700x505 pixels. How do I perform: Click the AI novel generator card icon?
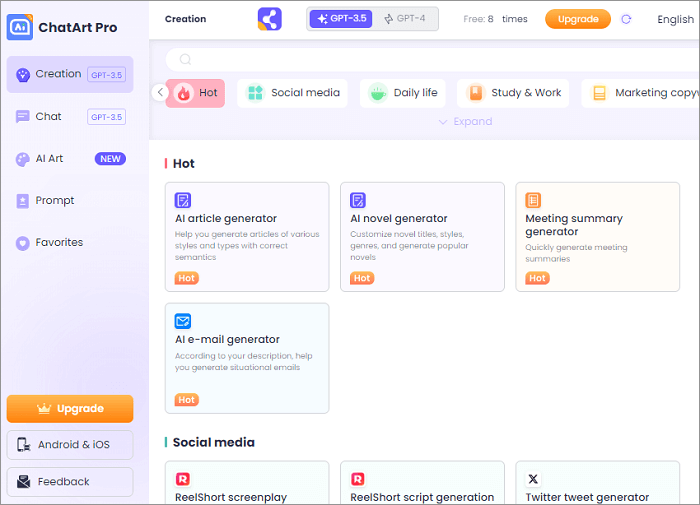tap(358, 200)
